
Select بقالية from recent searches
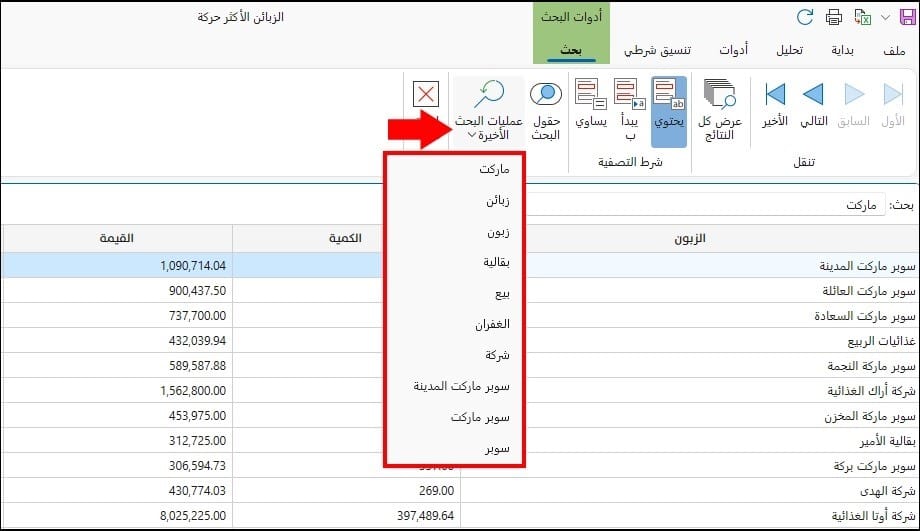click(455, 262)
